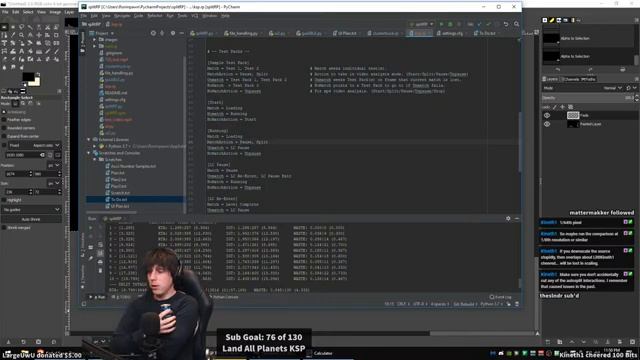Open Run panel gear settings

point(508,219)
